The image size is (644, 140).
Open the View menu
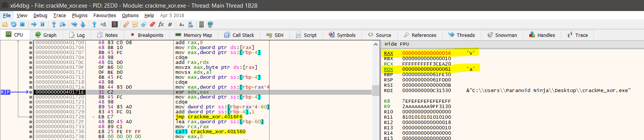[22, 16]
